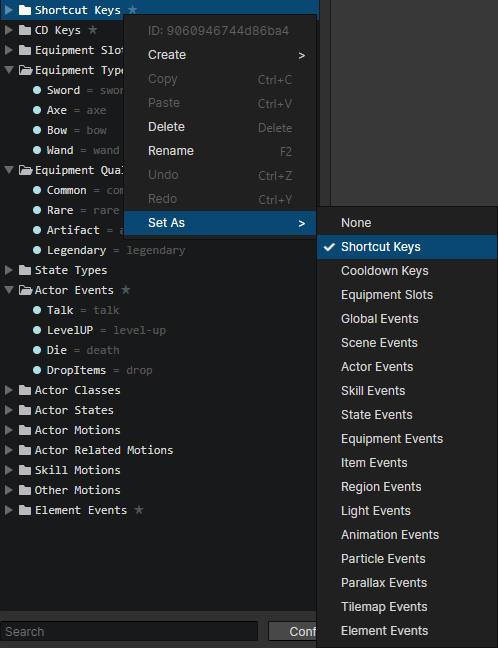
Task: Click the star icon beside Actor Events
Action: point(126,290)
